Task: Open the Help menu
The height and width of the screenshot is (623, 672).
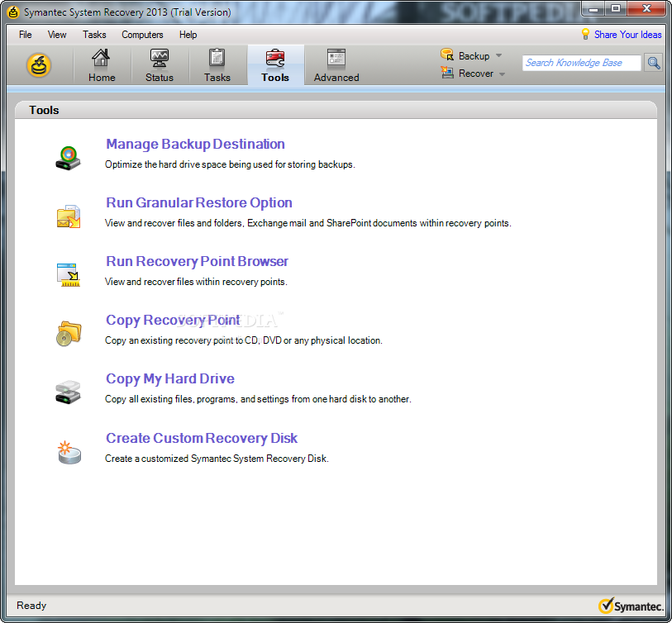Action: 188,35
